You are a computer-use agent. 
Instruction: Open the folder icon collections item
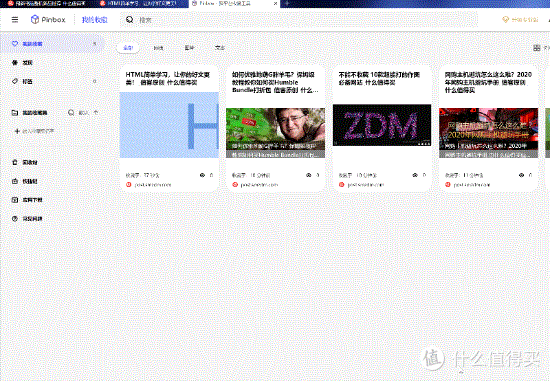[29, 113]
